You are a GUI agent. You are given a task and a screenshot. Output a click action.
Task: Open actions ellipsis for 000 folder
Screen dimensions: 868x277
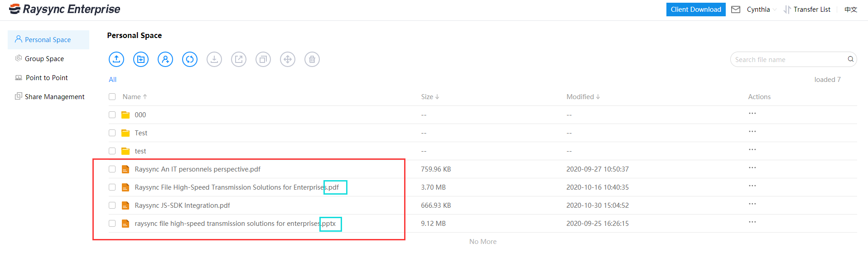point(752,113)
